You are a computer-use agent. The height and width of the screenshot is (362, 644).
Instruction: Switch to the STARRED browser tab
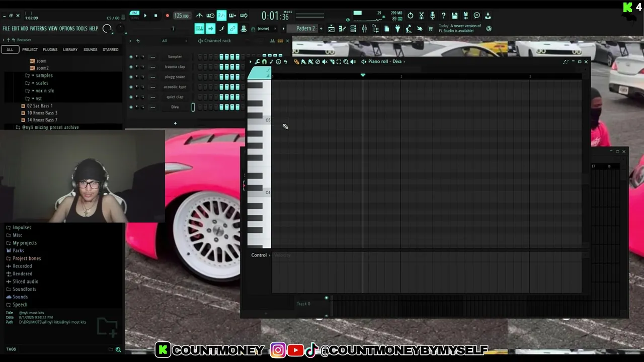coord(111,49)
